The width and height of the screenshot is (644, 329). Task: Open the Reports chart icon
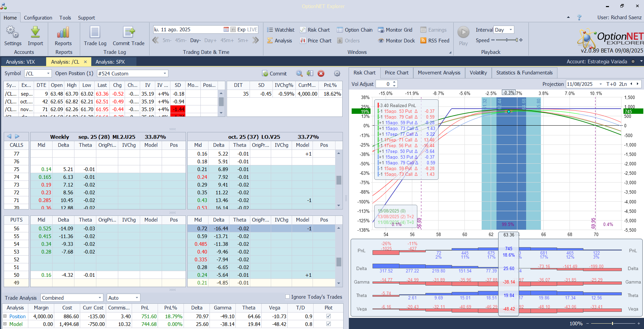click(x=63, y=33)
